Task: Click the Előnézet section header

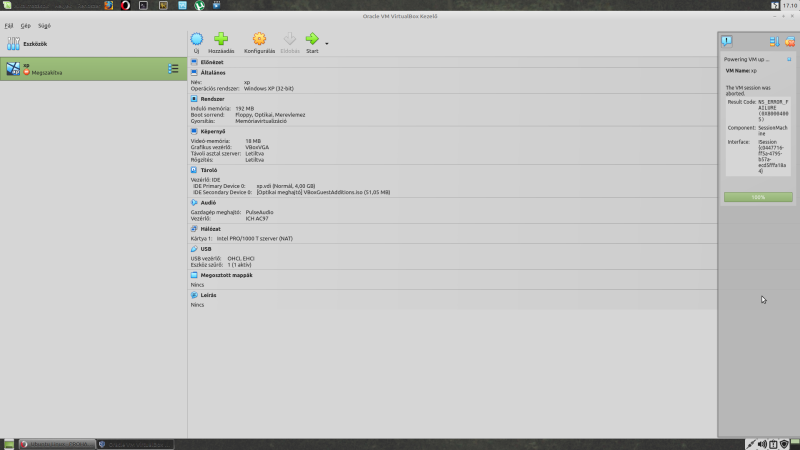Action: point(212,62)
